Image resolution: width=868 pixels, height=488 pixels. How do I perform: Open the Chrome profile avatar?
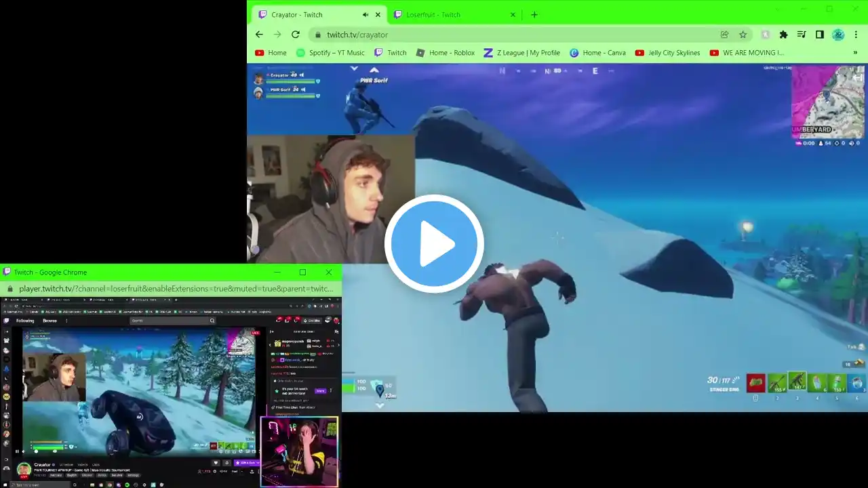tap(838, 35)
